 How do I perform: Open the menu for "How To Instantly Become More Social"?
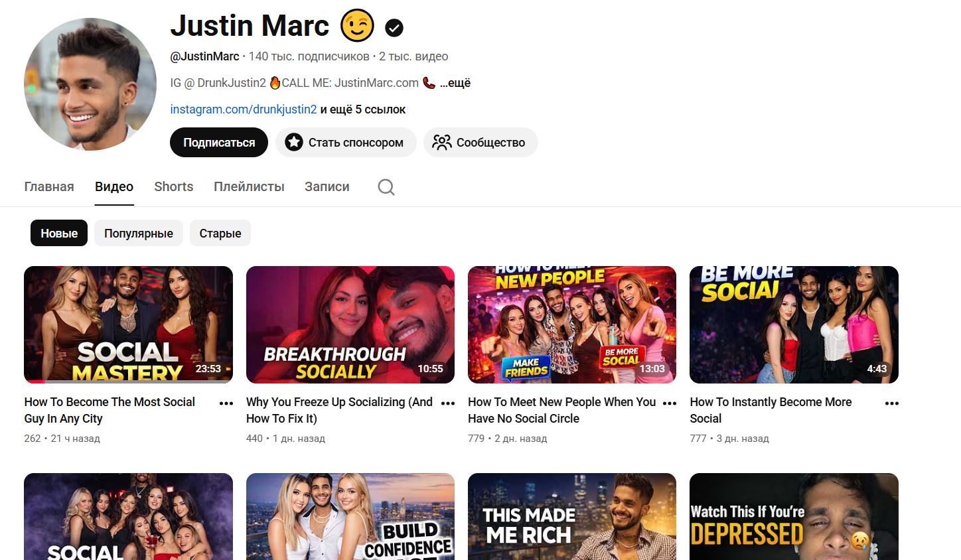click(892, 403)
